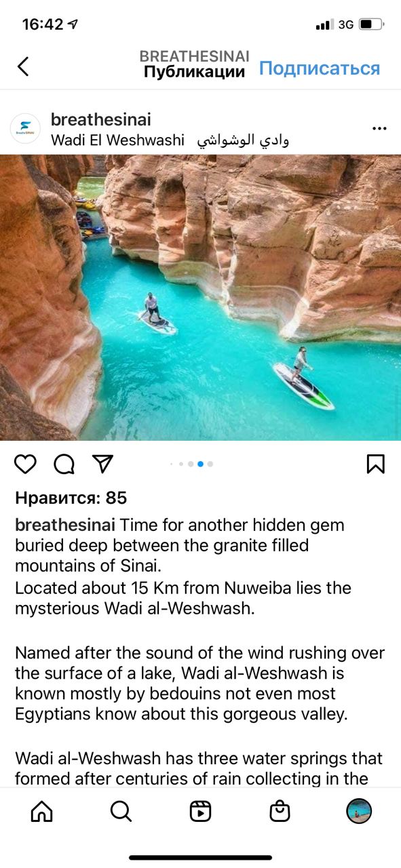Tap the paddleboarding canyon photo
Viewport: 401px width, 868px height.
(200, 298)
